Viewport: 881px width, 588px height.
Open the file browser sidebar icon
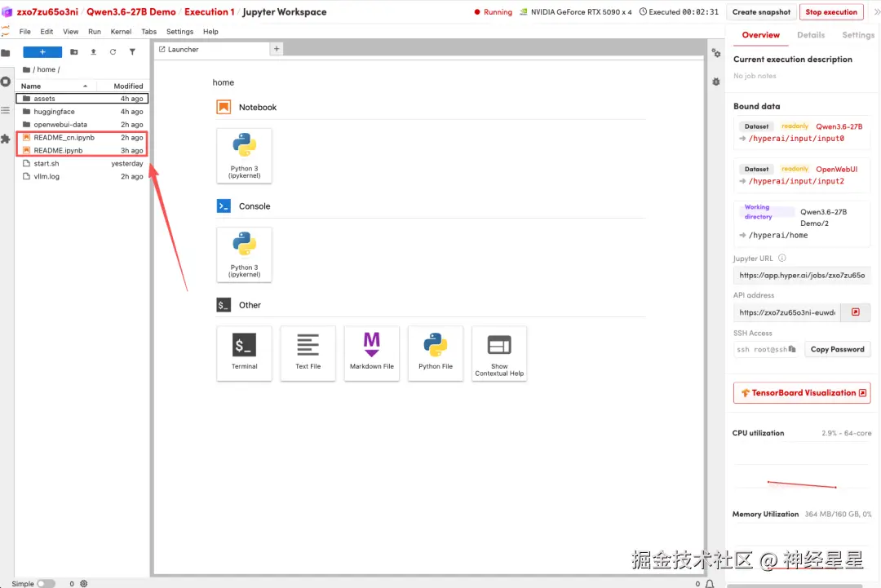pyautogui.click(x=6, y=53)
